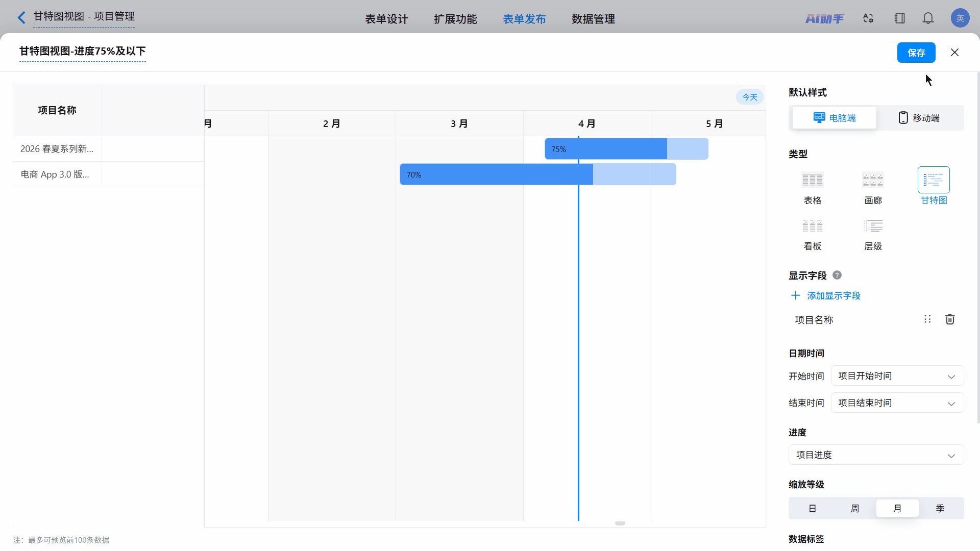Set zoom level to 季
This screenshot has height=551, width=980.
tap(940, 508)
